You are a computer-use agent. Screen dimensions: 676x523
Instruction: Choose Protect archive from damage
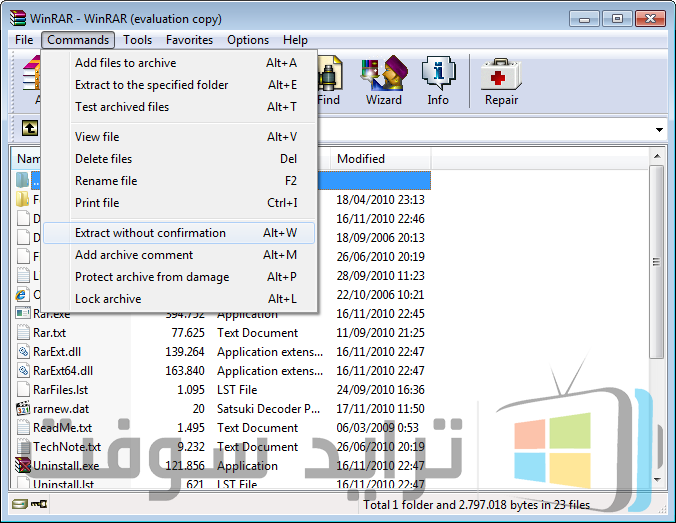tap(179, 277)
